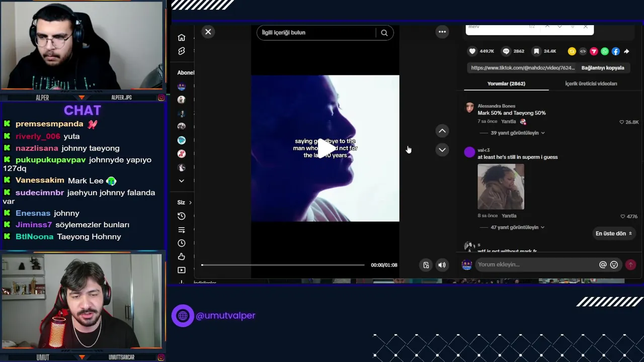The width and height of the screenshot is (644, 362).
Task: Click the globe icon beside @umutvalper
Action: point(183,316)
